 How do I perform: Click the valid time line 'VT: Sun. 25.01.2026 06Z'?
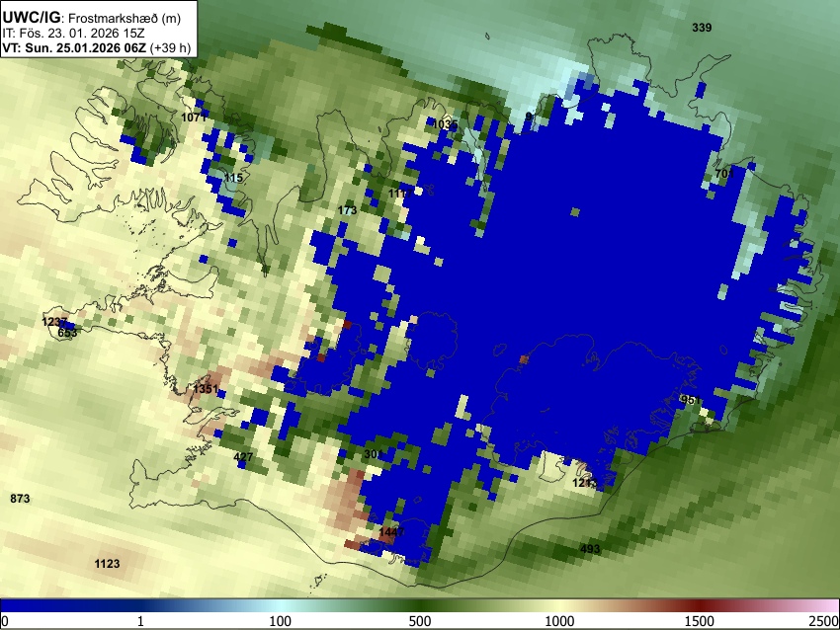(74, 47)
